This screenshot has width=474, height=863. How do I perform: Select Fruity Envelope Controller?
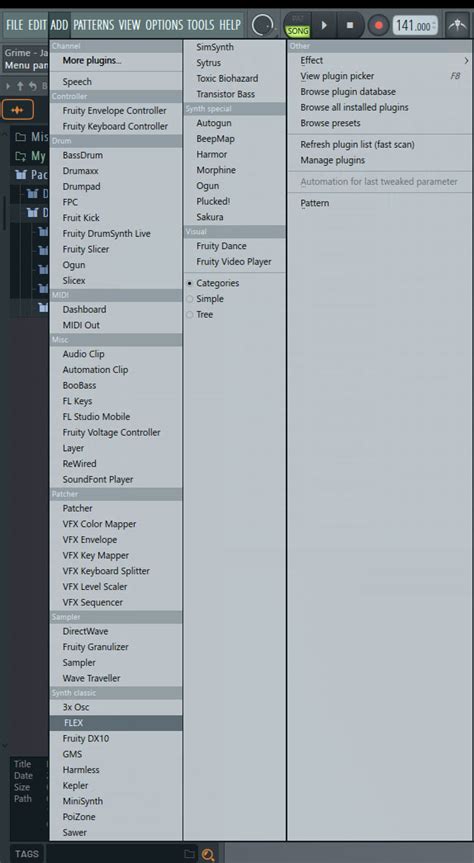point(116,111)
